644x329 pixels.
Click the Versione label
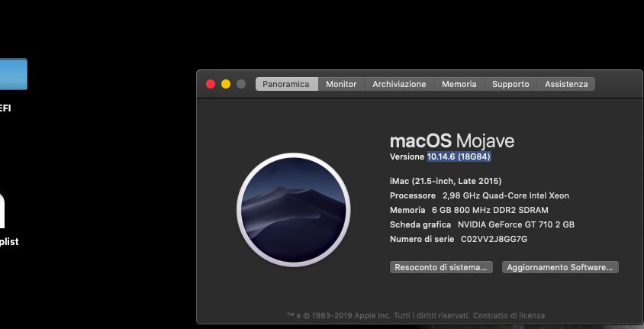tap(407, 156)
